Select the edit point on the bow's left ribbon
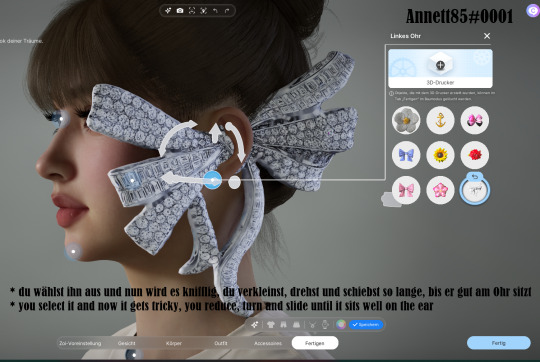Image resolution: width=540 pixels, height=362 pixels. [132, 180]
